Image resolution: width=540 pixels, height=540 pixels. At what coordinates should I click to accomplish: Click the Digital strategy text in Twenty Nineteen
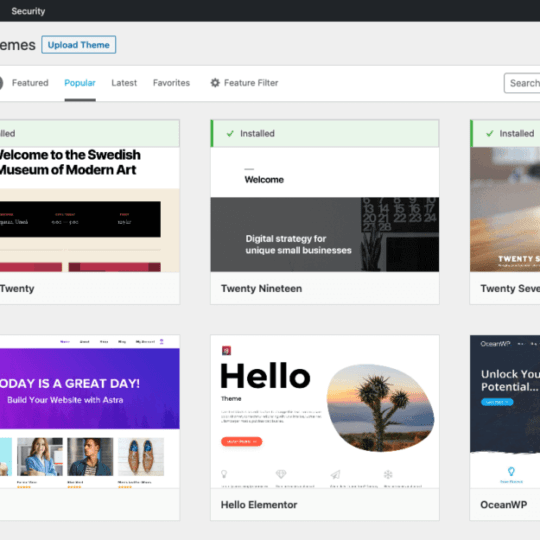coord(298,244)
